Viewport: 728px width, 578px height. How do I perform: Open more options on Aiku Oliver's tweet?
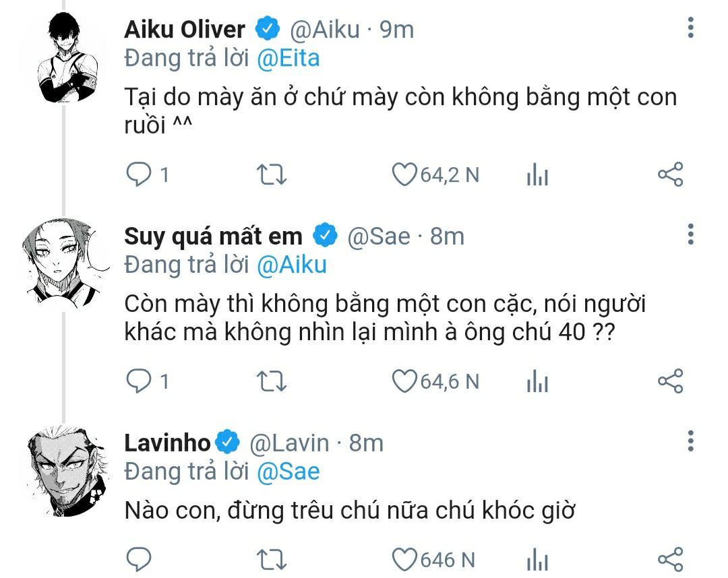tap(690, 28)
